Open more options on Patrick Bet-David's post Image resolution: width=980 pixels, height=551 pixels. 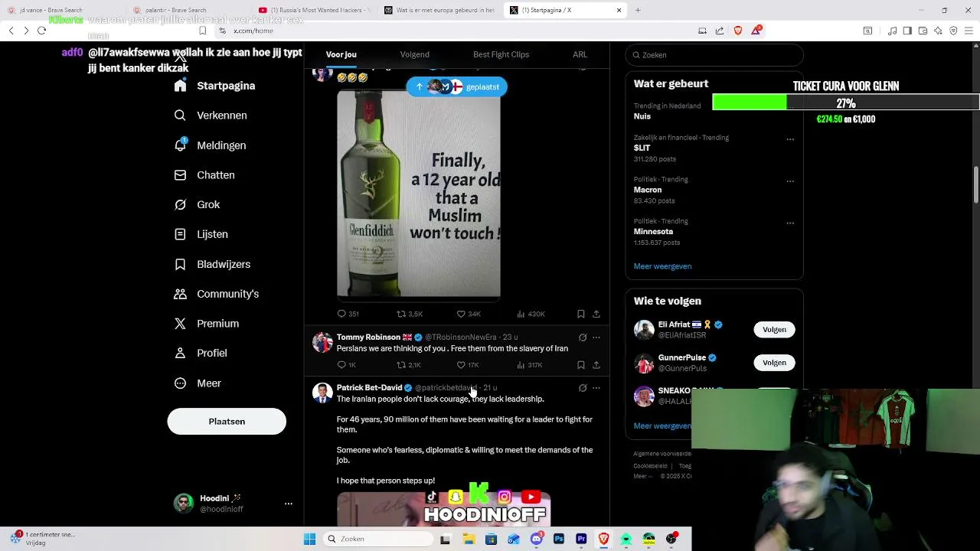click(x=596, y=388)
